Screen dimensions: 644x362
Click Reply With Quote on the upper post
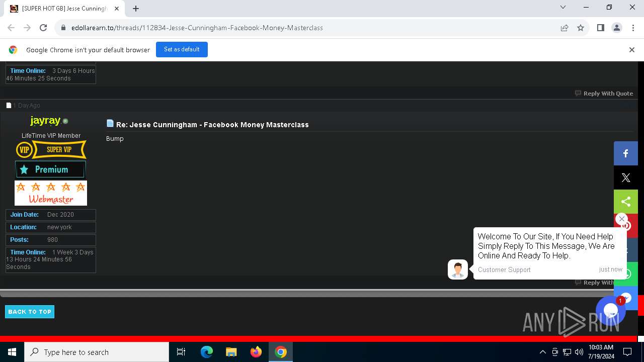click(x=604, y=94)
